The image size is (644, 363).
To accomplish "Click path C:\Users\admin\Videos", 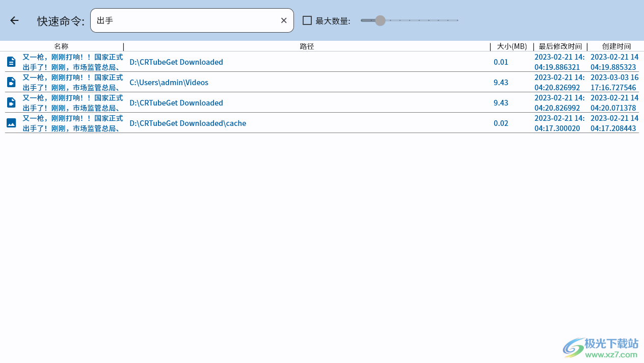I will 169,82.
